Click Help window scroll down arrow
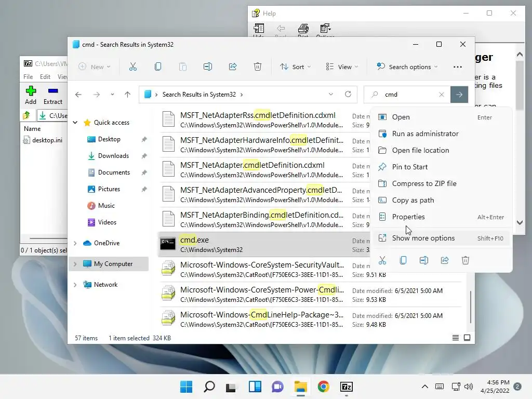Viewport: 532px width, 399px height. pyautogui.click(x=520, y=222)
